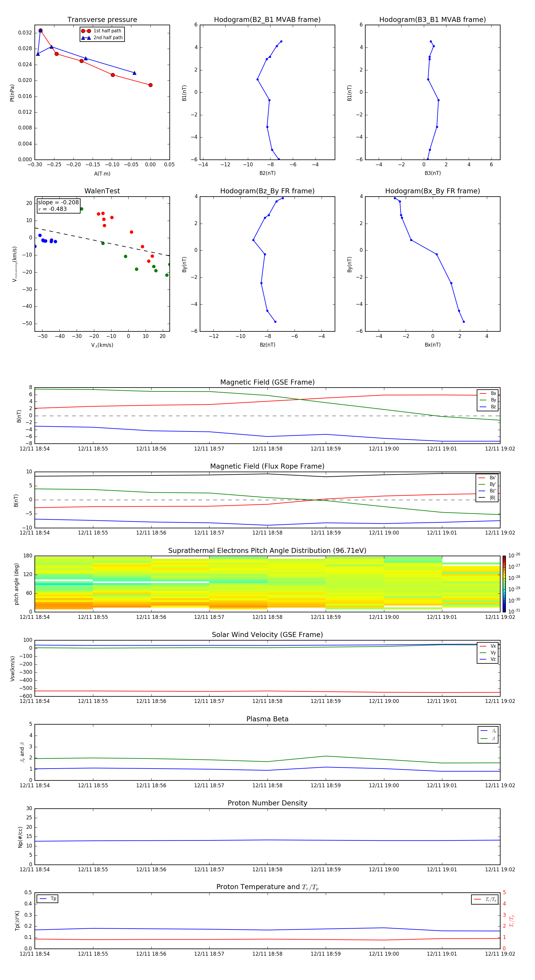Click the "Hodogram(Bz_By FR frame)" title

(267, 191)
